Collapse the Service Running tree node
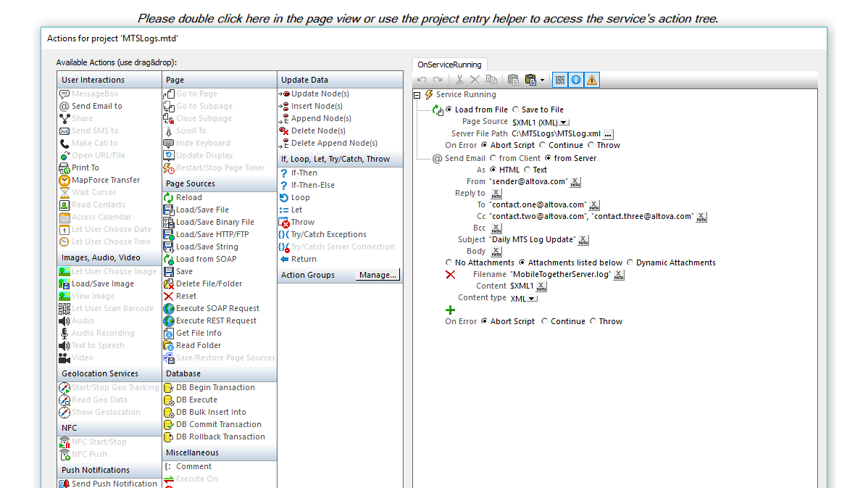This screenshot has height=488, width=868. pyautogui.click(x=417, y=95)
